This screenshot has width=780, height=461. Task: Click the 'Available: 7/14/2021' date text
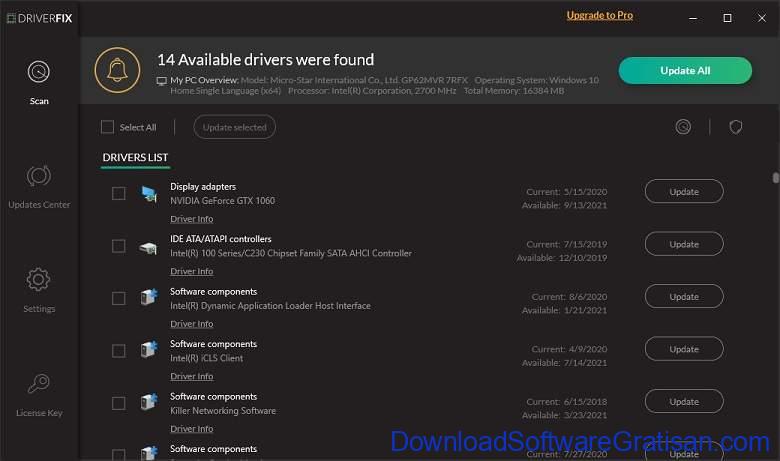pyautogui.click(x=564, y=363)
